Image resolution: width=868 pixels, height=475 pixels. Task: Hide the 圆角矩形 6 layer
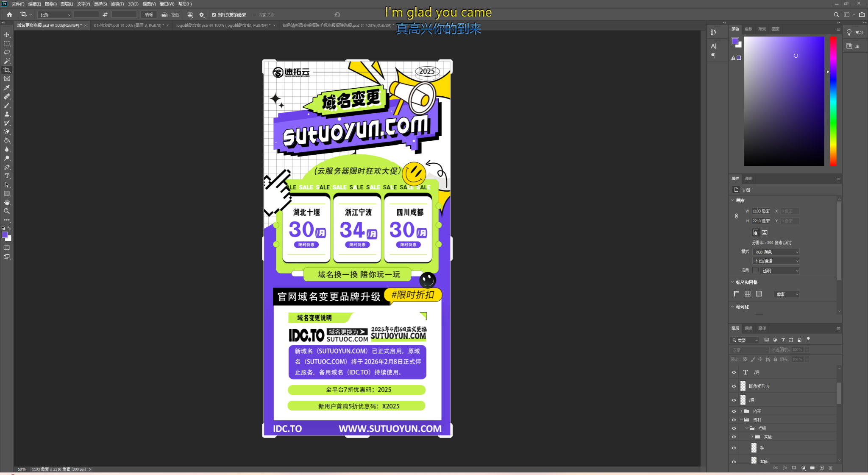(x=734, y=386)
